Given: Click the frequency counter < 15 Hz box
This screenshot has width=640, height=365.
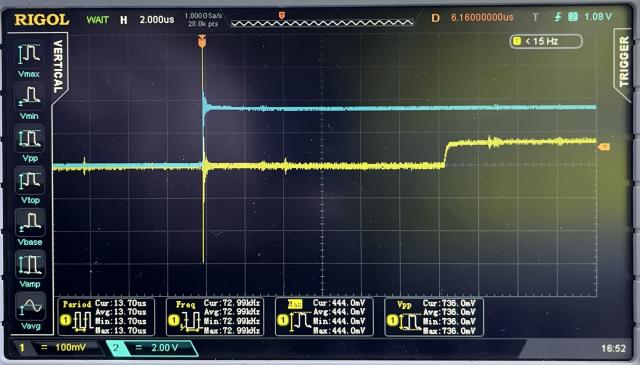Looking at the screenshot, I should 546,41.
